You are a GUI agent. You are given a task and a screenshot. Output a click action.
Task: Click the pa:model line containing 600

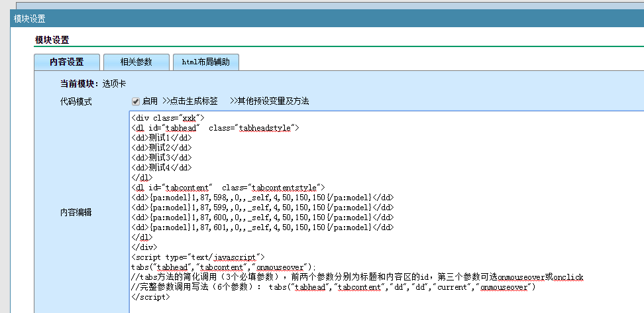pyautogui.click(x=263, y=218)
